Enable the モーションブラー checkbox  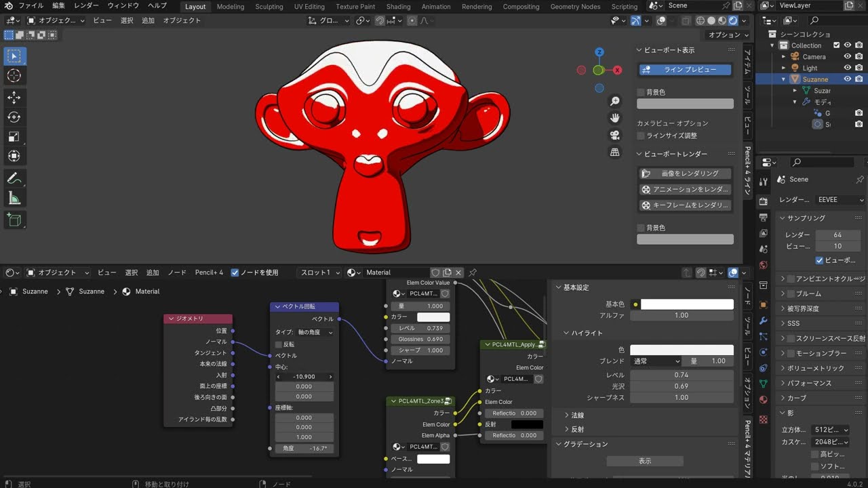(x=790, y=353)
